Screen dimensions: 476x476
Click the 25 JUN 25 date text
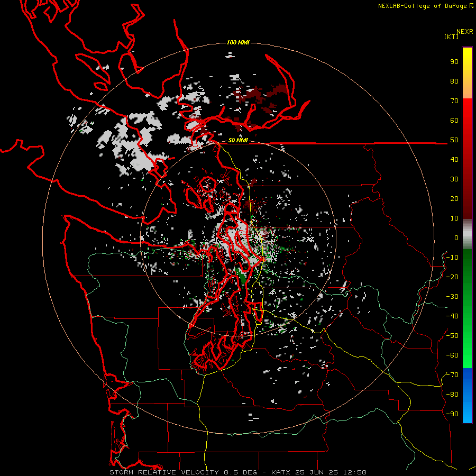[316, 472]
